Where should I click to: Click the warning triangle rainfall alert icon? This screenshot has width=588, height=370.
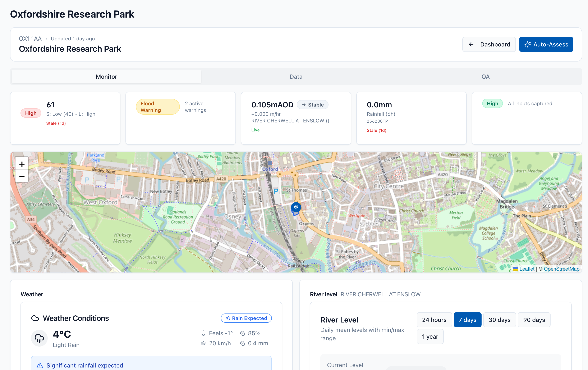click(40, 365)
